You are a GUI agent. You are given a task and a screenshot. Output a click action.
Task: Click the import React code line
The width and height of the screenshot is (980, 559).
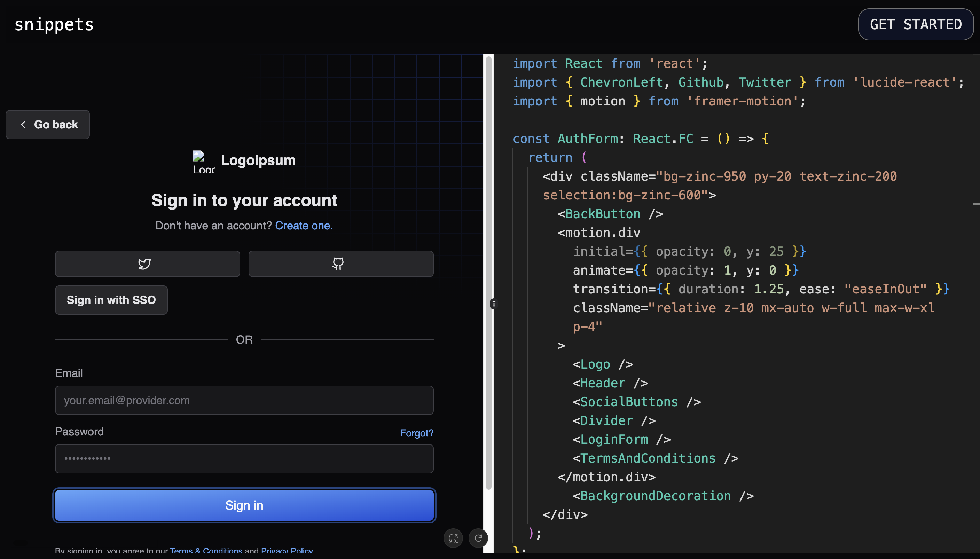coord(610,63)
